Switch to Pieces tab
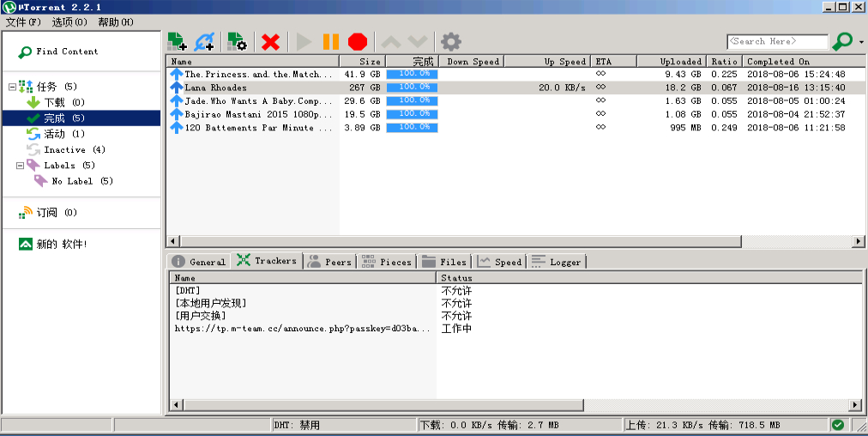Image resolution: width=868 pixels, height=436 pixels. pyautogui.click(x=387, y=262)
